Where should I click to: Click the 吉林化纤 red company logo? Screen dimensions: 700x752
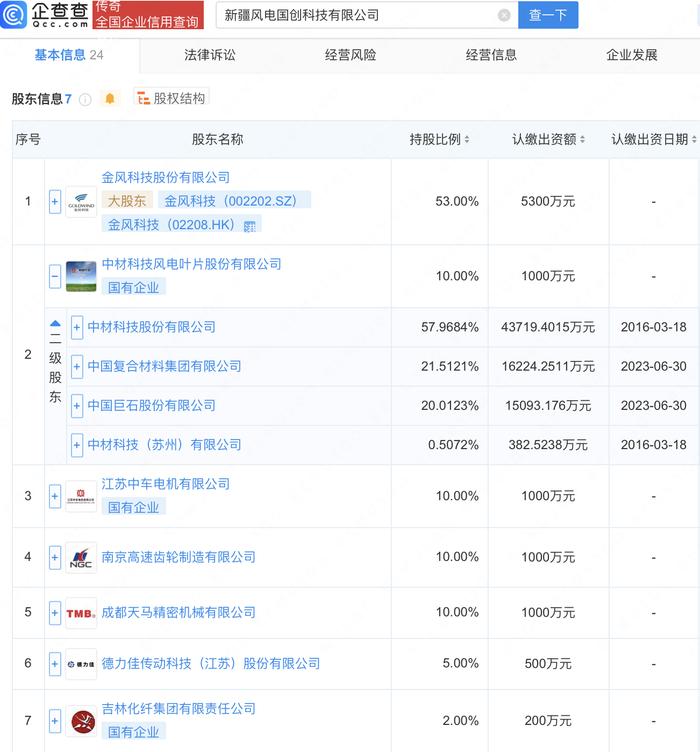tap(81, 721)
